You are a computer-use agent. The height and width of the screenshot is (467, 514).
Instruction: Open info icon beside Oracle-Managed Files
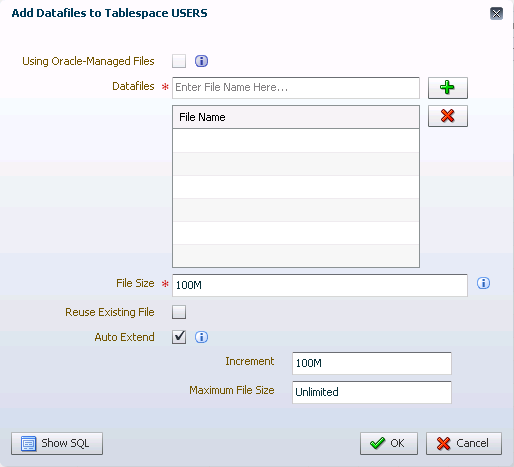[x=201, y=61]
